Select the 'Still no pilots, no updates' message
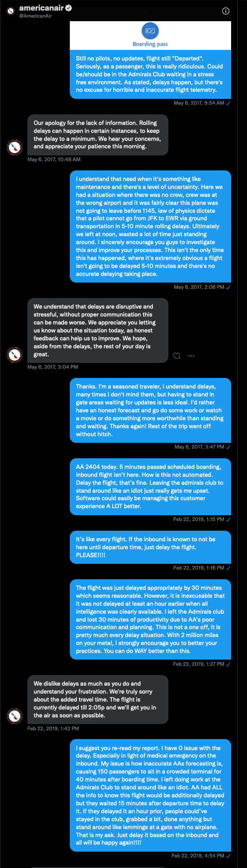The image size is (247, 868). pyautogui.click(x=150, y=74)
